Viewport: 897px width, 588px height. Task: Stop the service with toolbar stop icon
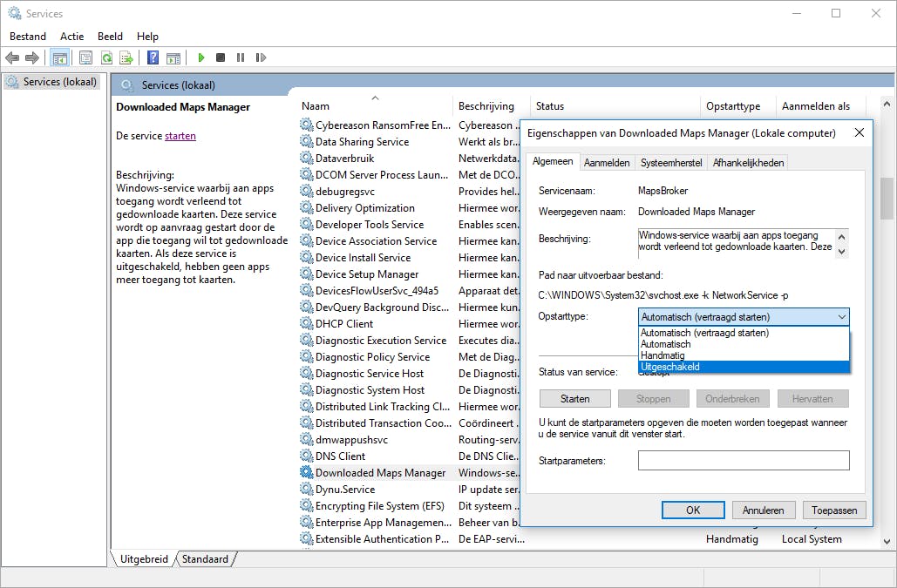221,57
